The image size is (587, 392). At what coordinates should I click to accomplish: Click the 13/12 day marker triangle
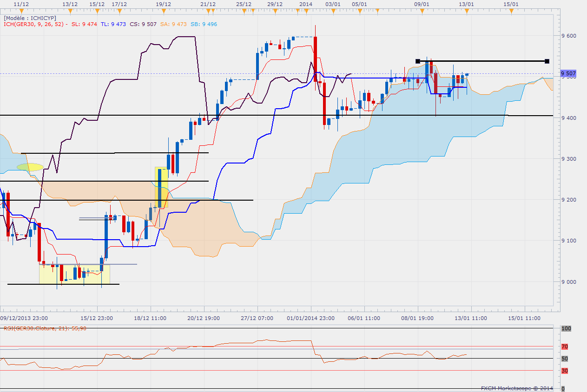click(x=69, y=11)
